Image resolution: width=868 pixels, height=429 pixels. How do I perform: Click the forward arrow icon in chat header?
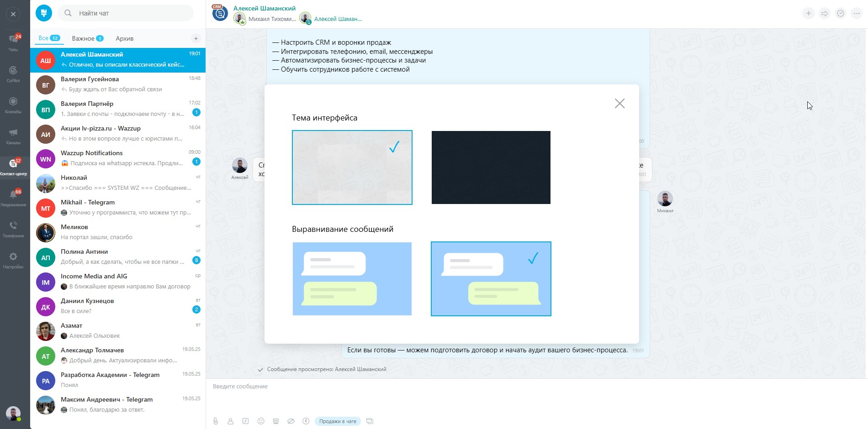pyautogui.click(x=825, y=14)
